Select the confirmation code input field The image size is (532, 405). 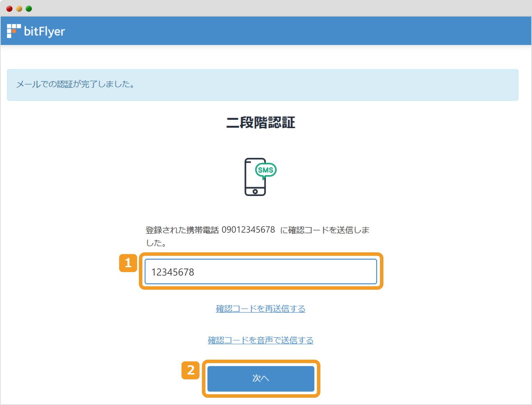(260, 272)
